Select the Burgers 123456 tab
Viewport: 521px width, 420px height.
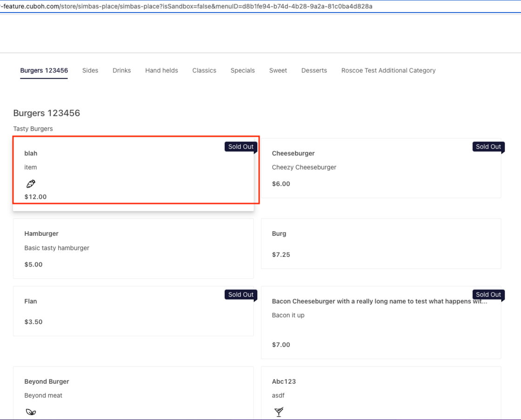click(44, 71)
